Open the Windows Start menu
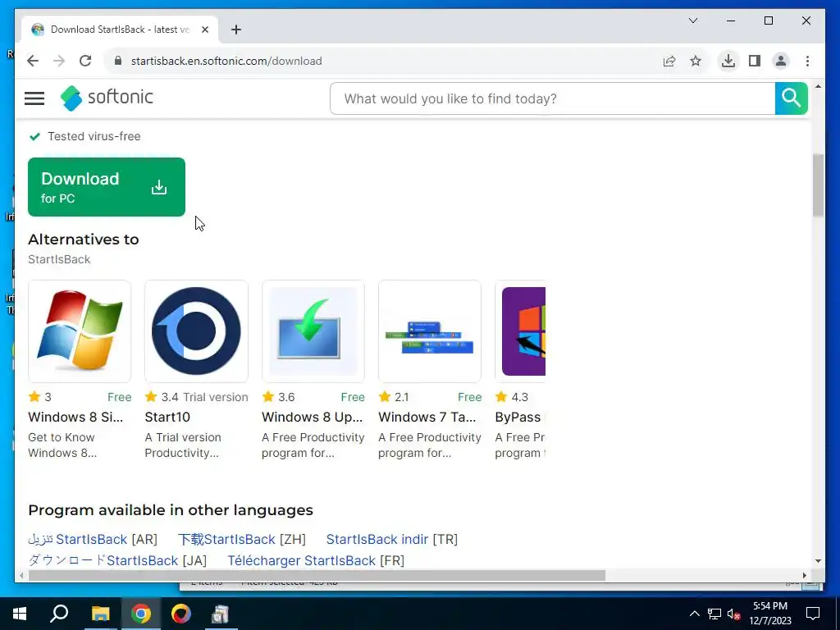 click(x=20, y=614)
